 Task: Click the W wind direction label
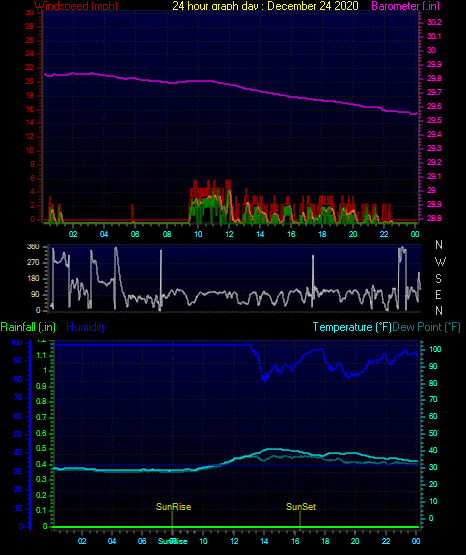[x=440, y=262]
